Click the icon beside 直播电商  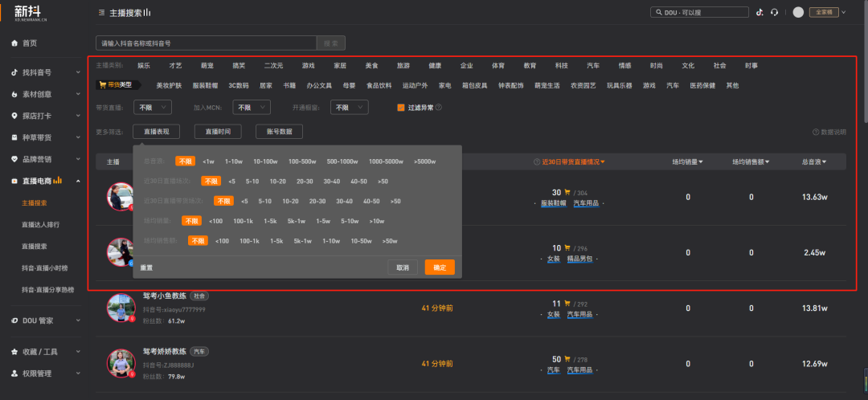pyautogui.click(x=14, y=181)
